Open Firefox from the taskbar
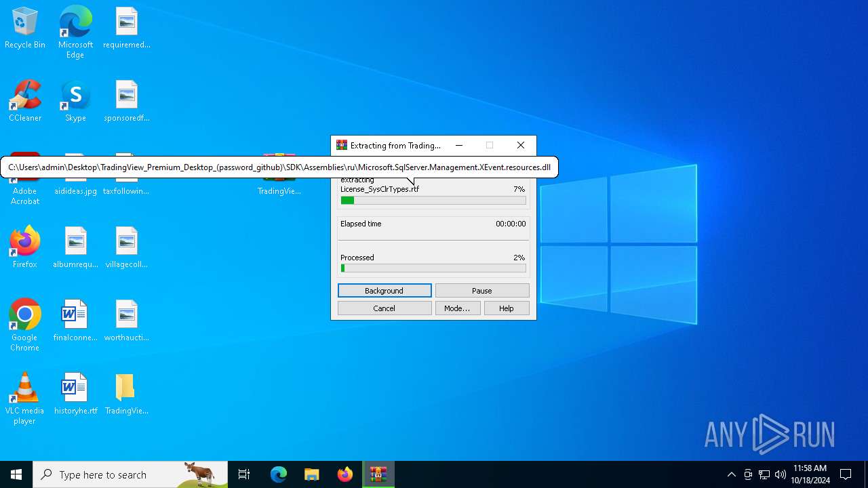 (345, 474)
